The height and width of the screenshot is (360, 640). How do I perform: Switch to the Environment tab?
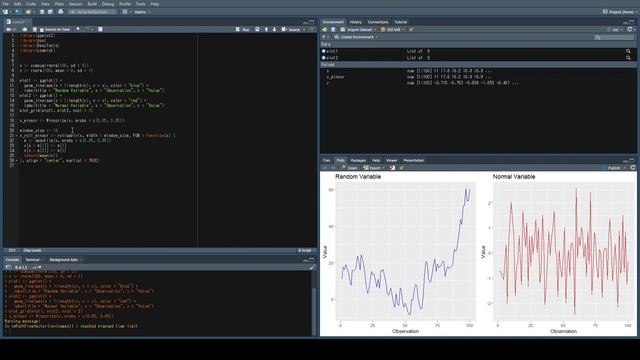[333, 22]
